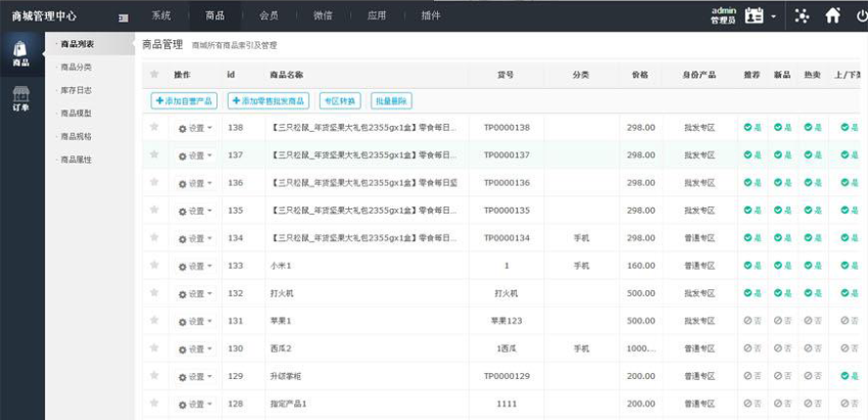Toggle 上/下架 status for 升级掌柜
868x420 pixels.
tap(849, 376)
